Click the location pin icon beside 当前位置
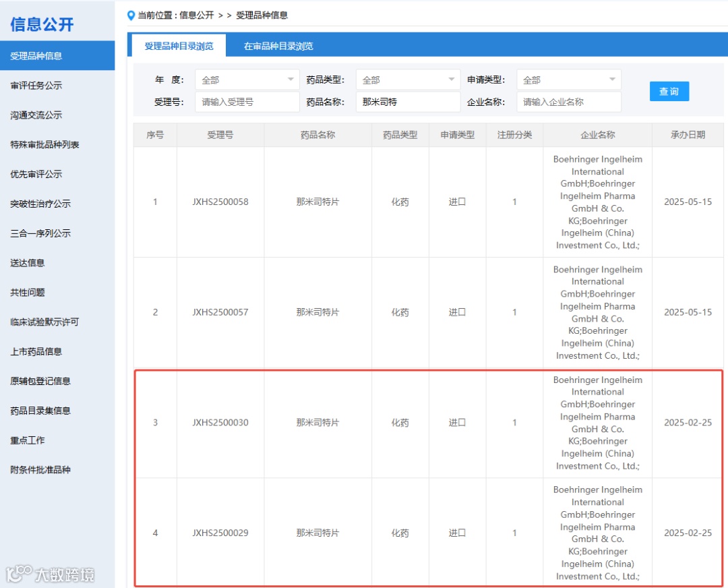The image size is (728, 588). click(x=131, y=16)
